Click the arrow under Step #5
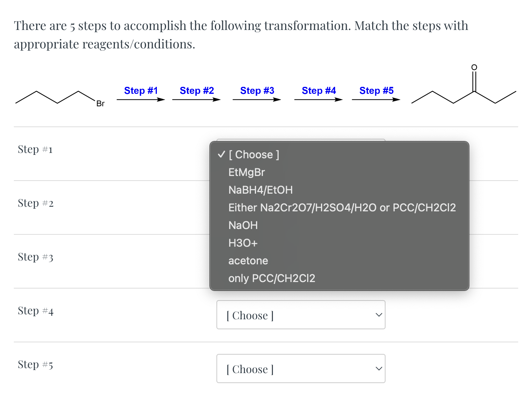 click(x=376, y=100)
